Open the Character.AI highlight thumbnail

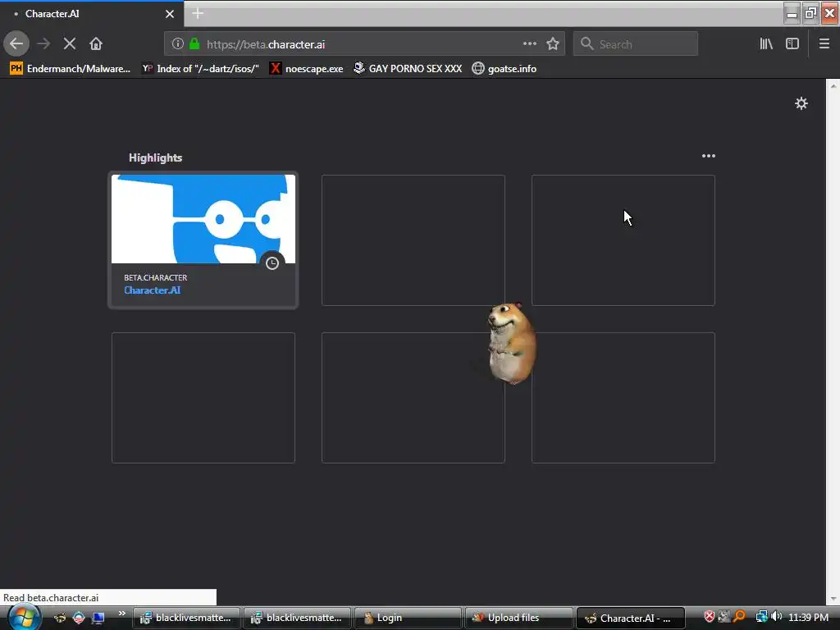coord(203,219)
